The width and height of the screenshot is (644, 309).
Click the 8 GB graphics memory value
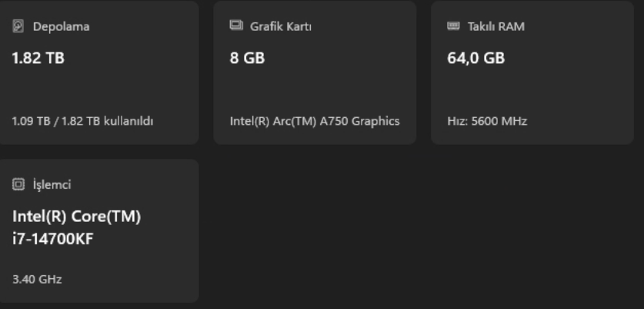pyautogui.click(x=247, y=58)
